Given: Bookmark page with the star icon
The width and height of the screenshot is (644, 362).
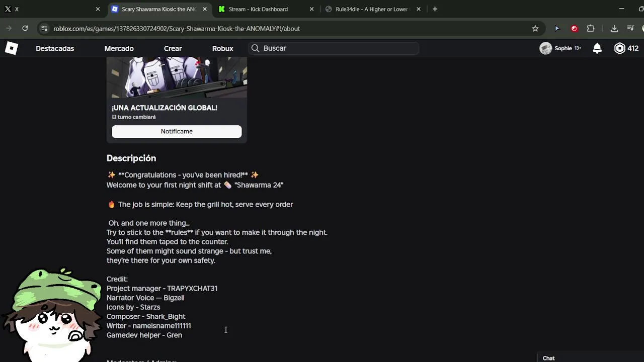Looking at the screenshot, I should point(535,29).
